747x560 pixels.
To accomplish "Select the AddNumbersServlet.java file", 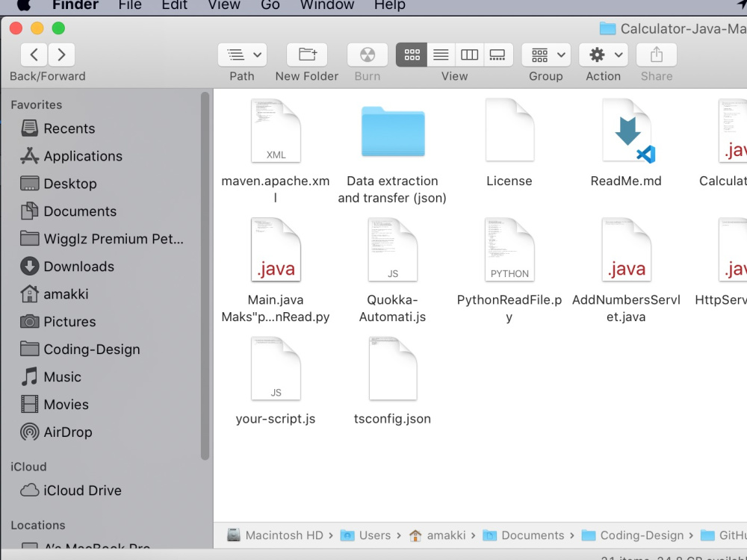I will (626, 249).
